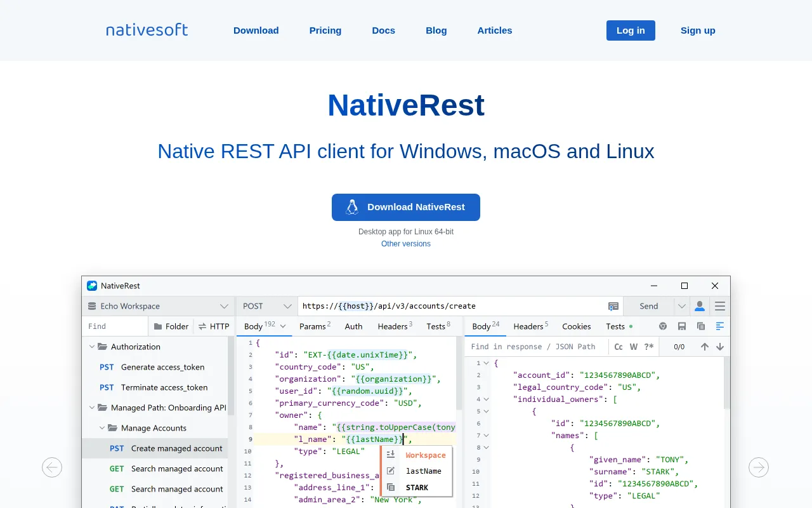Open response Tests tab with green dot
The width and height of the screenshot is (812, 508).
(x=619, y=326)
